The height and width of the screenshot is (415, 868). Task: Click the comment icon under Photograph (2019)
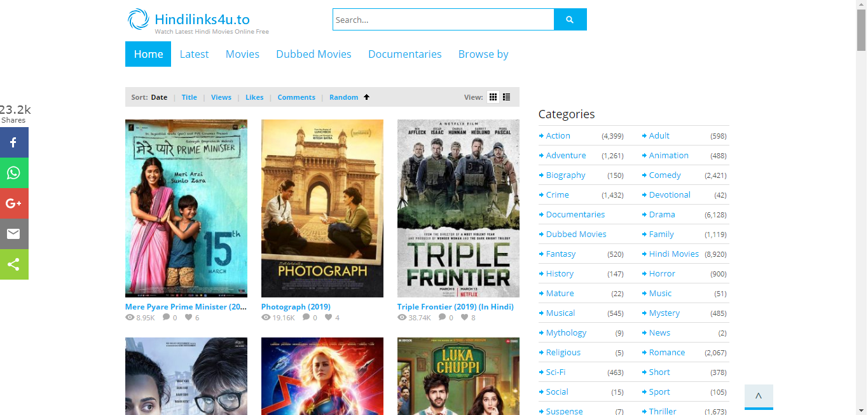[x=306, y=317]
